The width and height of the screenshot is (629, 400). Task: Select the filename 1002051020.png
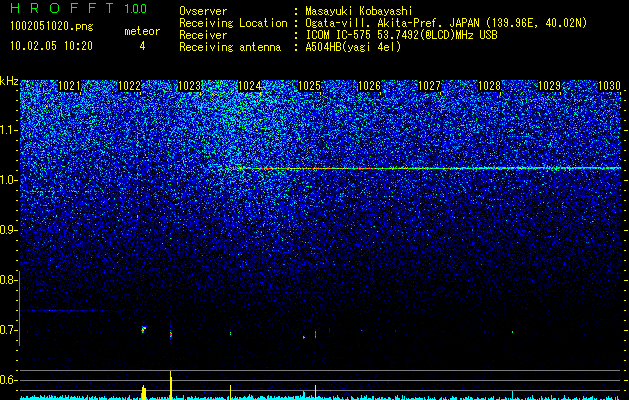tap(52, 26)
